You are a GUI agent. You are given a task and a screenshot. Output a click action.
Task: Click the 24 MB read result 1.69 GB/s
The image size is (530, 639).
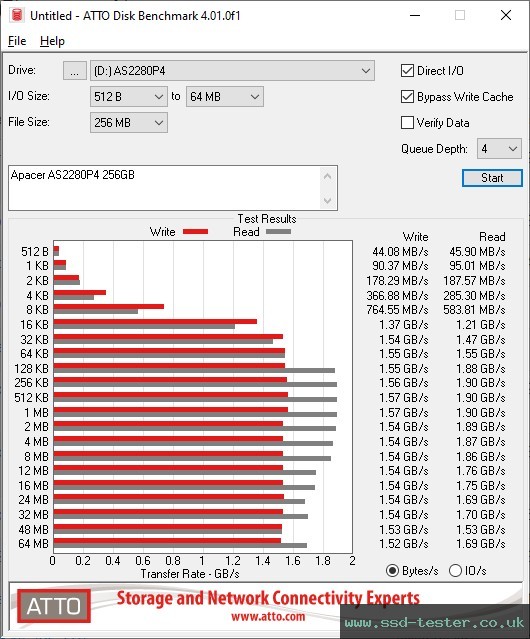481,500
